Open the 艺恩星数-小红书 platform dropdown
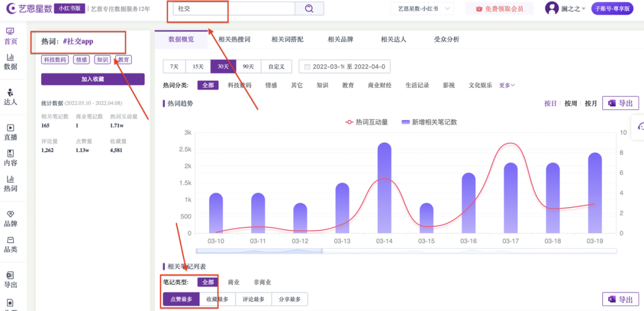The image size is (644, 311). 422,8
